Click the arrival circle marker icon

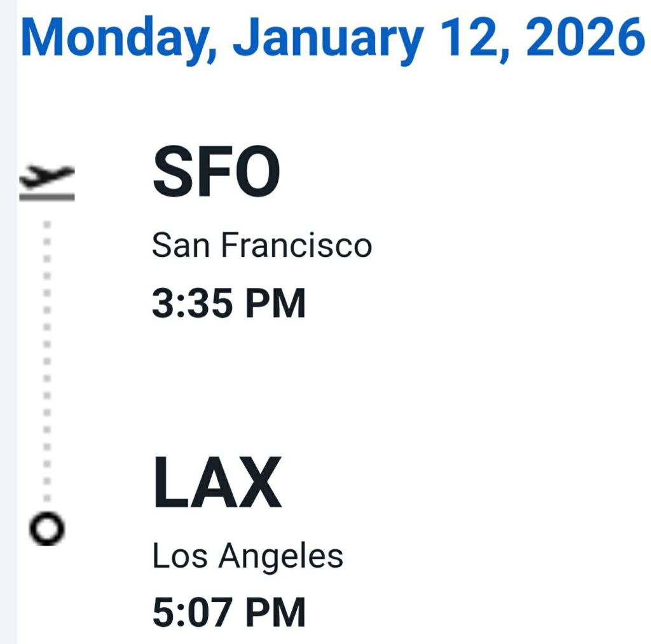[47, 528]
